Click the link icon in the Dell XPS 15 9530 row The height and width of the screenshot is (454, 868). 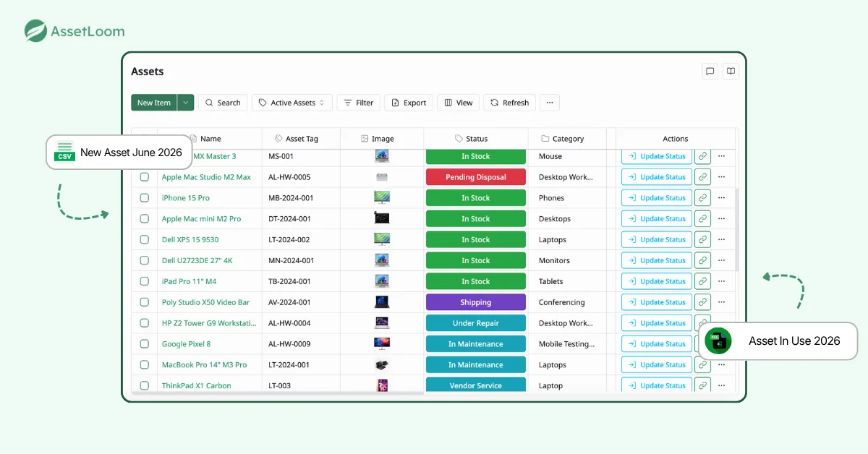coord(702,240)
